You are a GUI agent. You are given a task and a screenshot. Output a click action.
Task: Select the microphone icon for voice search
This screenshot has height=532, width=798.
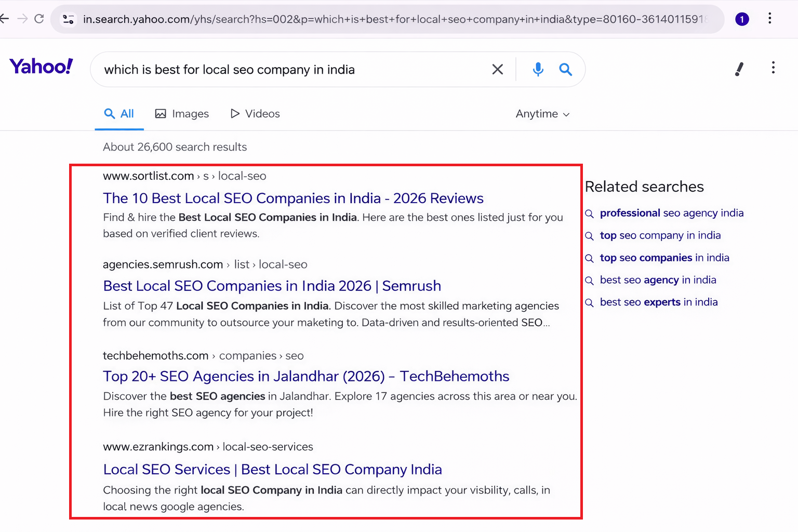[x=538, y=69]
